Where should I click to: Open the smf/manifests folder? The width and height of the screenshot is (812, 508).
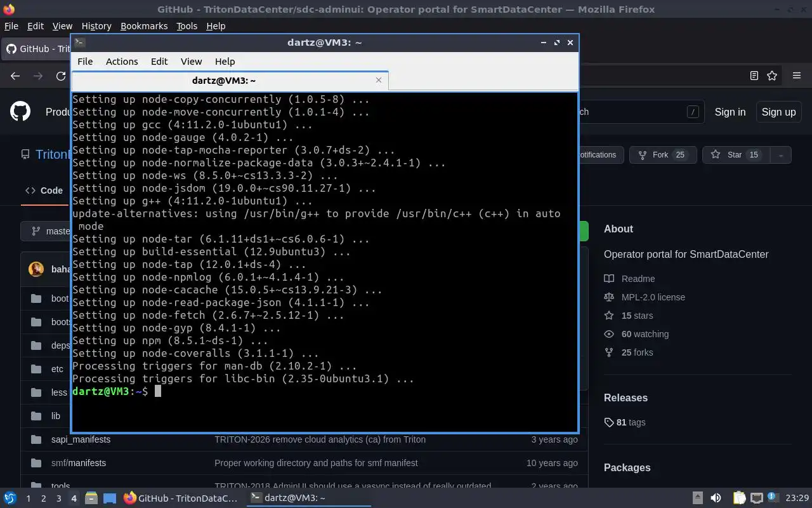click(79, 463)
